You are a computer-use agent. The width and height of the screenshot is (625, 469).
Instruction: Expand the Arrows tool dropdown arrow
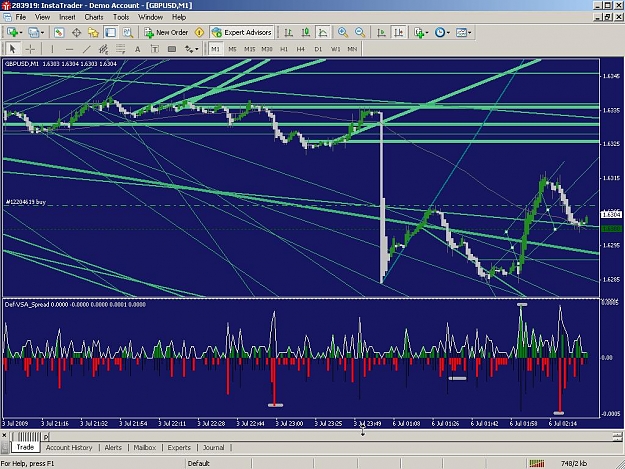click(x=197, y=49)
